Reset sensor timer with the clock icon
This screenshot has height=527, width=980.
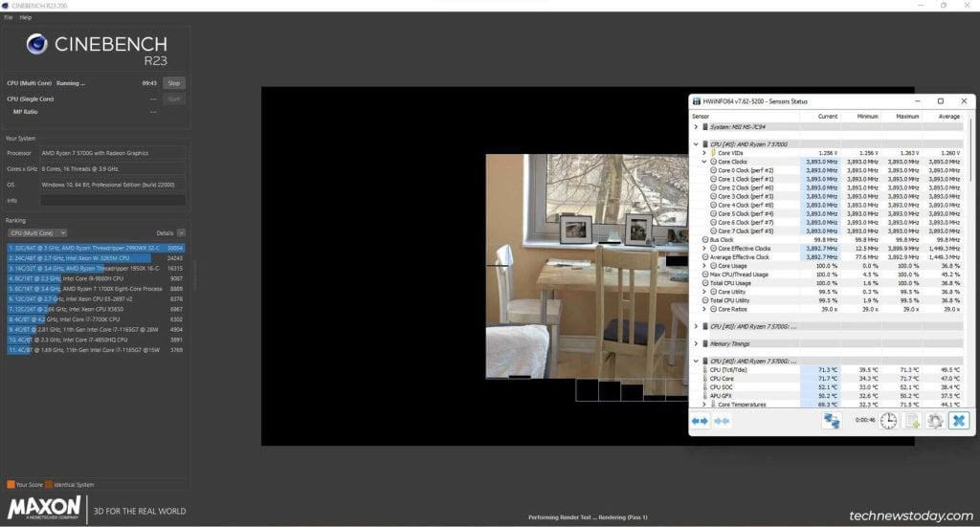click(x=888, y=421)
